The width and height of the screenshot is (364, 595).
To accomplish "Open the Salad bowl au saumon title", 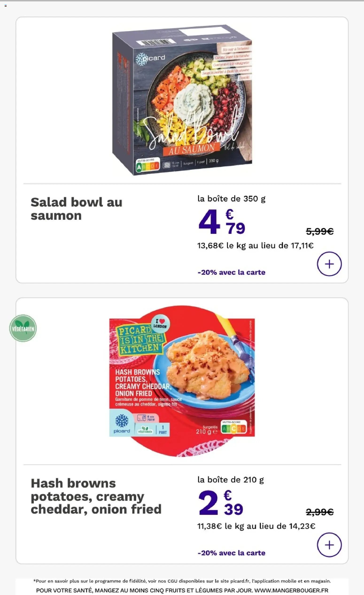I will click(76, 209).
